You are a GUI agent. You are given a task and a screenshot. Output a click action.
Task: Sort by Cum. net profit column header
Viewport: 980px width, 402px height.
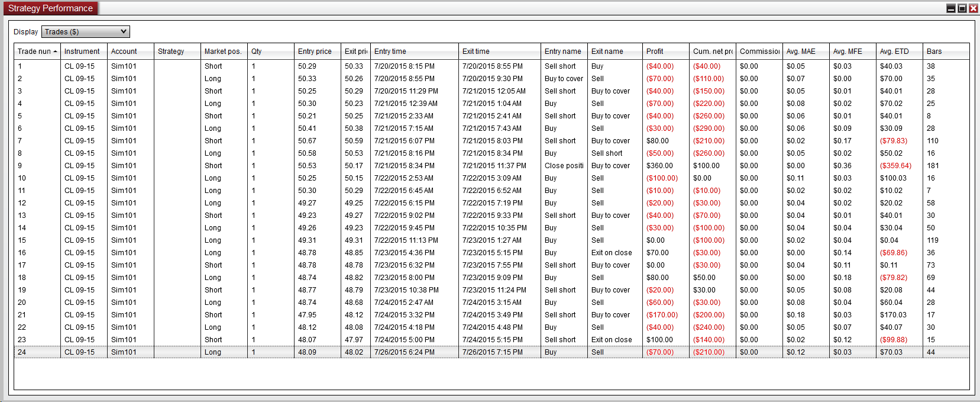tap(713, 52)
